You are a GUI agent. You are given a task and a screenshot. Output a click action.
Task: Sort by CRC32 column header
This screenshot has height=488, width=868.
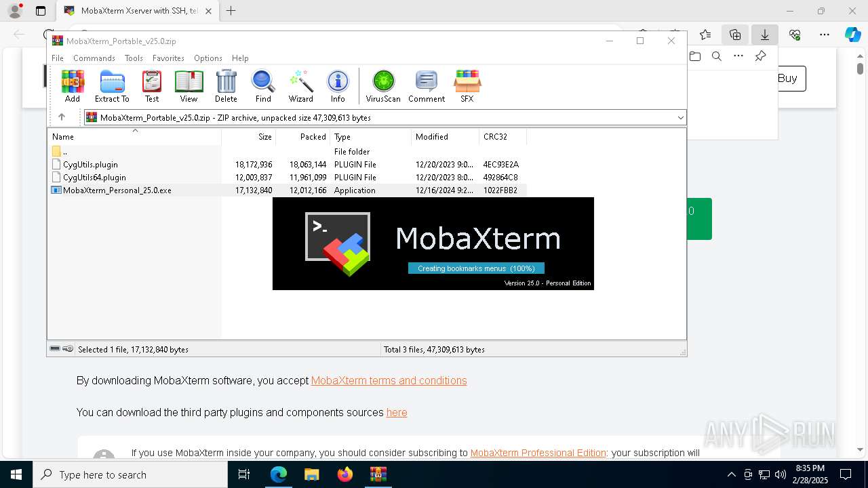pos(502,136)
